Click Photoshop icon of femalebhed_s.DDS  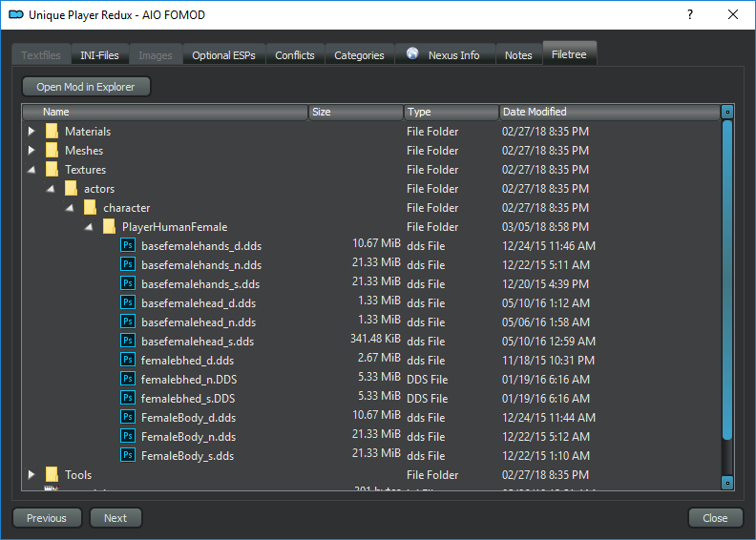[128, 398]
